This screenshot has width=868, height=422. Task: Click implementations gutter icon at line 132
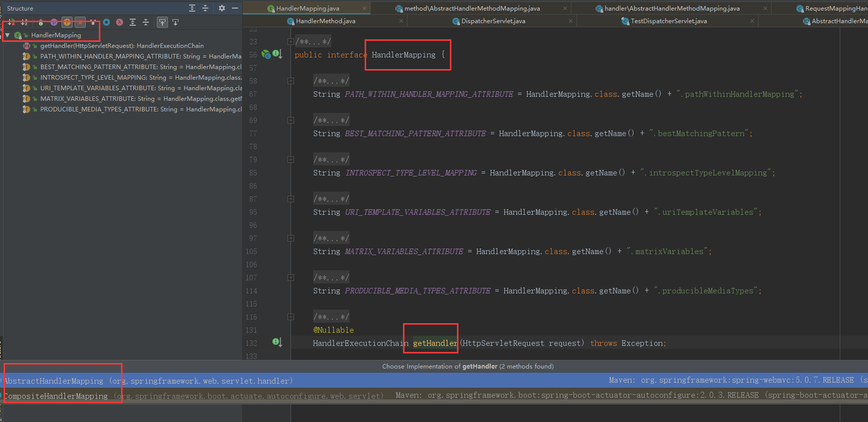277,342
